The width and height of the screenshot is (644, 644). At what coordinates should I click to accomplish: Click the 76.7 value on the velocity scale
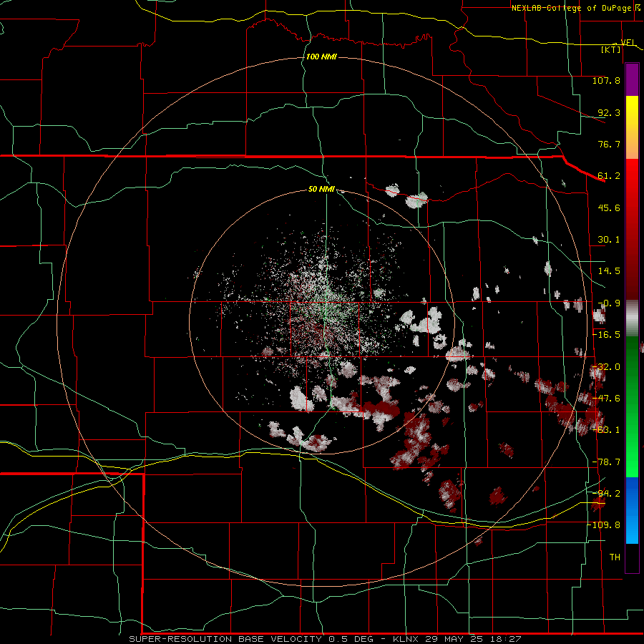pyautogui.click(x=609, y=144)
